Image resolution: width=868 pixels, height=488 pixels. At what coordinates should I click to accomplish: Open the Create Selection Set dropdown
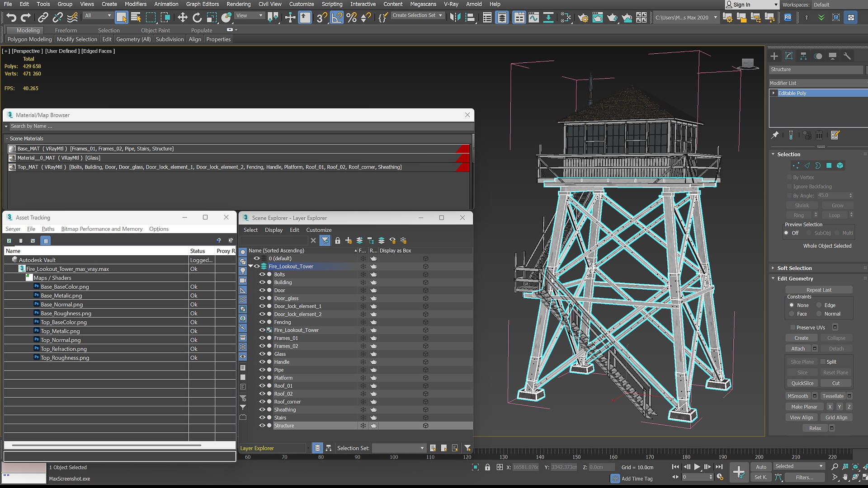click(x=417, y=15)
